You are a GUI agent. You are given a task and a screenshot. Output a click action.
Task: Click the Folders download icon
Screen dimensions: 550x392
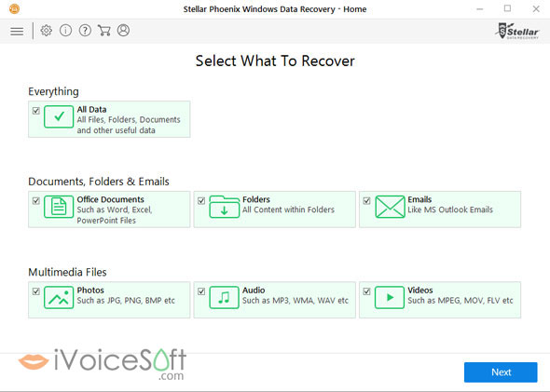224,207
